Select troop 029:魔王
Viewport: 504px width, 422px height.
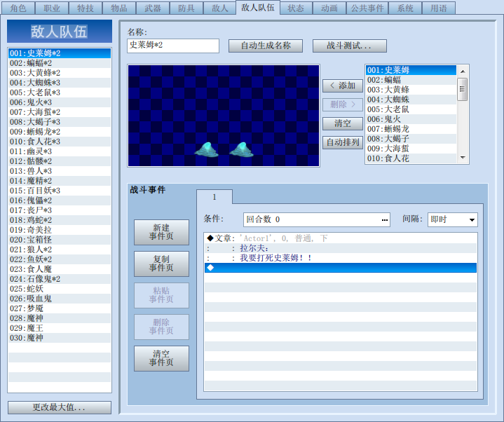[60, 328]
